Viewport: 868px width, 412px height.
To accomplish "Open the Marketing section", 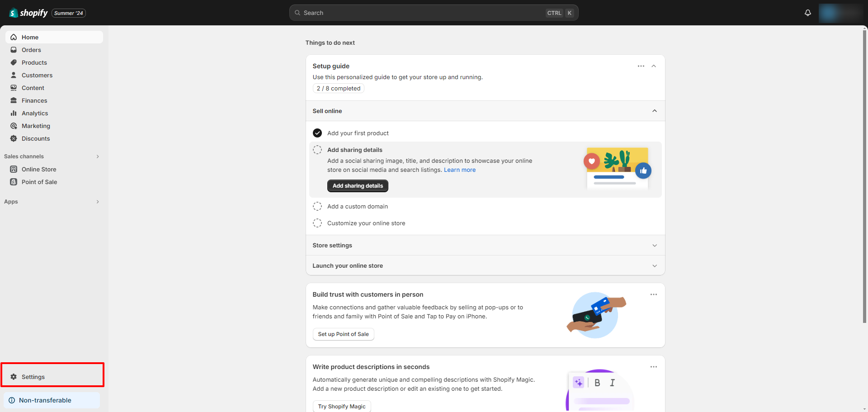I will point(54,126).
